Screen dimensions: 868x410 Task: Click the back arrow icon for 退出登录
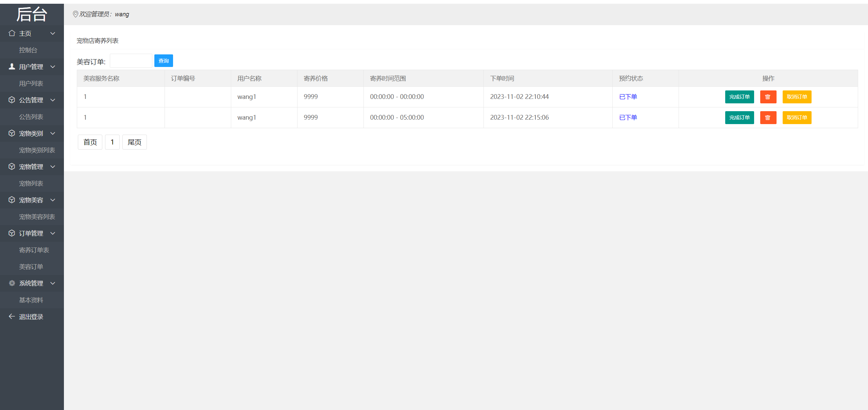click(12, 317)
